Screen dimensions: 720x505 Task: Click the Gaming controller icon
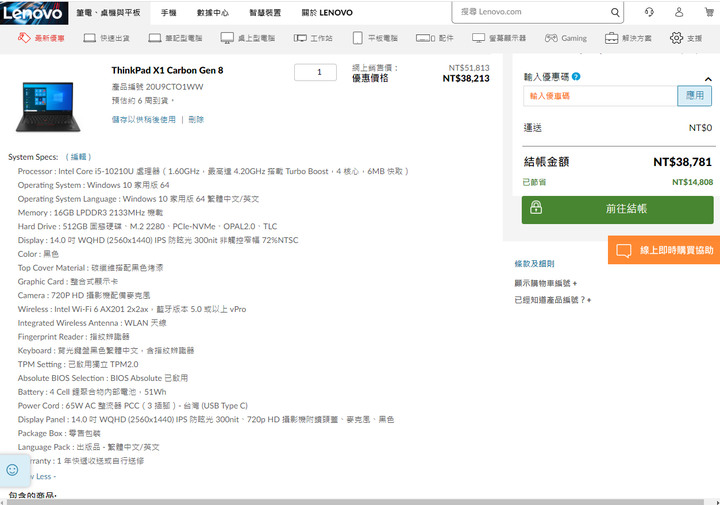click(x=551, y=38)
